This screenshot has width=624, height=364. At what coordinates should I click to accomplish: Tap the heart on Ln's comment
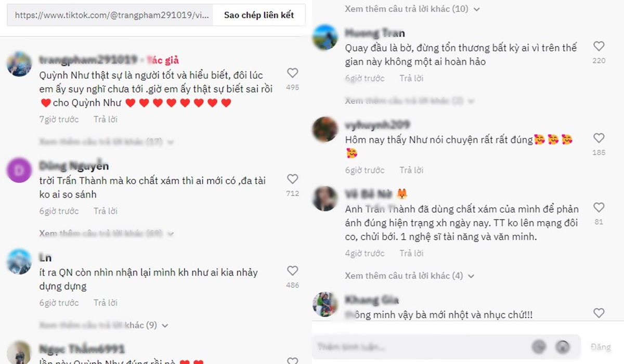pos(293,270)
